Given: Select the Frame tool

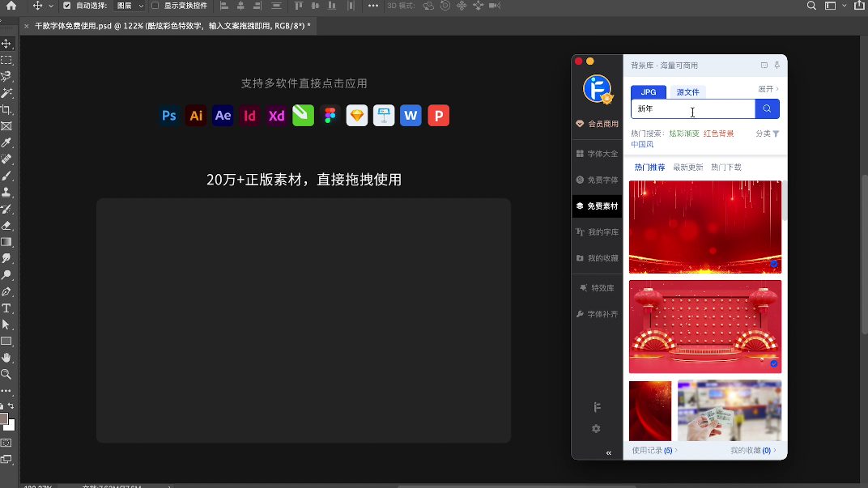Looking at the screenshot, I should point(6,126).
